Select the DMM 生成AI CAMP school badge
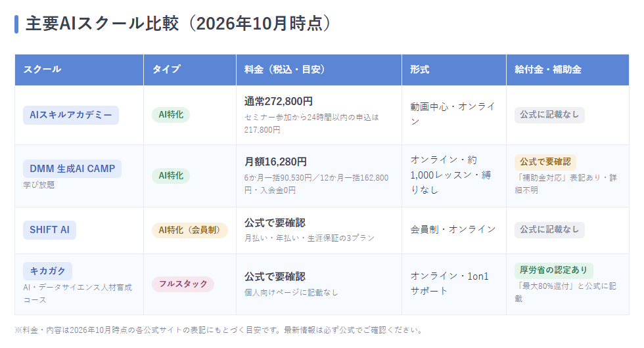644x348 pixels. [72, 169]
